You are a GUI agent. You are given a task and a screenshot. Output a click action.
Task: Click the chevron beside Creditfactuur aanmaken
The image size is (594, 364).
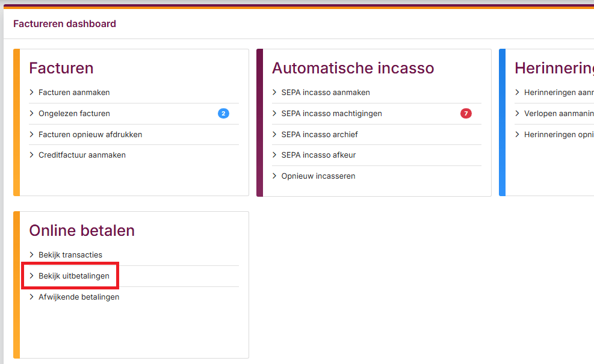tap(32, 155)
